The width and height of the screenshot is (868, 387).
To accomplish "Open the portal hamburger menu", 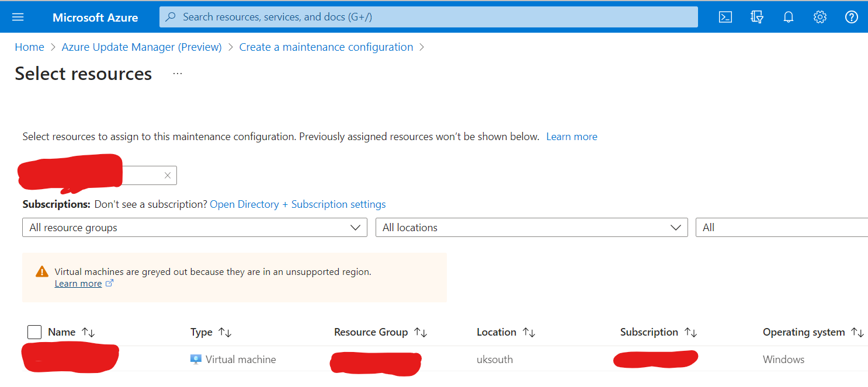I will tap(18, 17).
